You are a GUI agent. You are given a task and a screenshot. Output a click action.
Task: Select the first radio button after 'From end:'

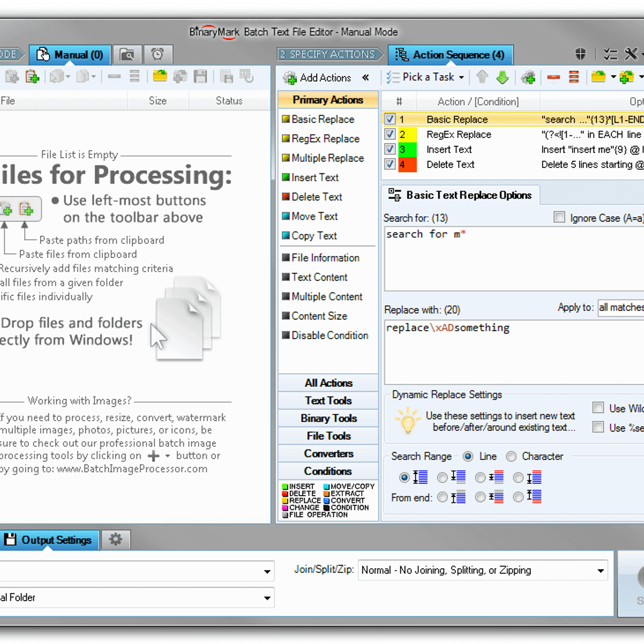pyautogui.click(x=442, y=497)
